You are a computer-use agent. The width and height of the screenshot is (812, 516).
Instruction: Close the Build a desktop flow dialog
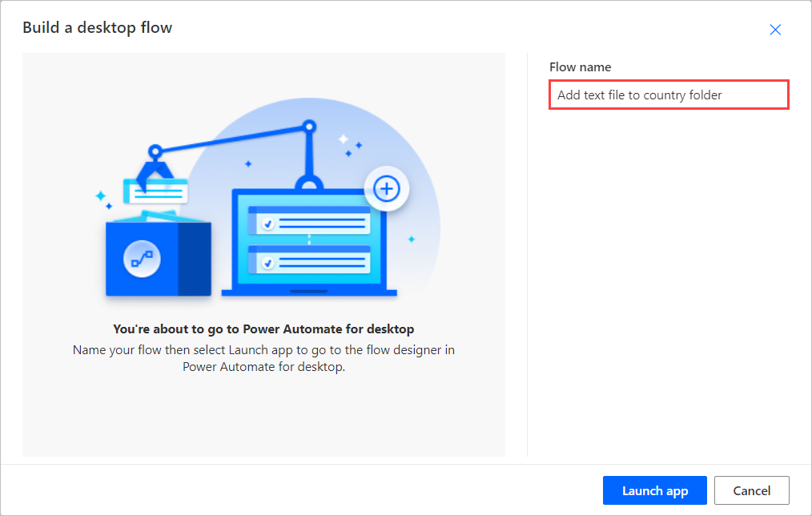pos(775,30)
